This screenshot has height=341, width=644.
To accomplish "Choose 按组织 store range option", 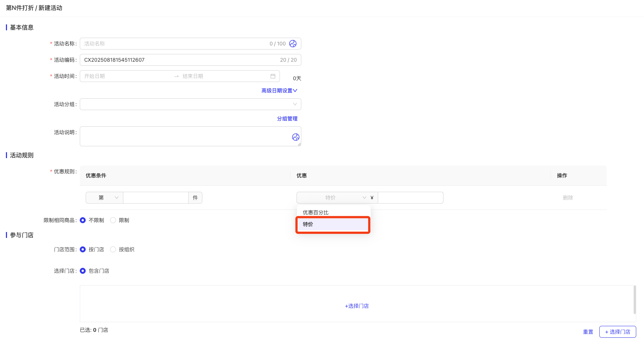I will point(113,249).
